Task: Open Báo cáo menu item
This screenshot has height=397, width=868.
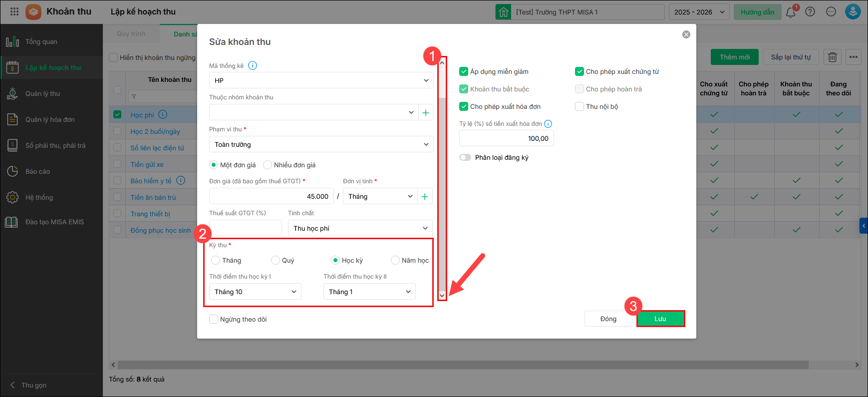Action: [x=51, y=171]
